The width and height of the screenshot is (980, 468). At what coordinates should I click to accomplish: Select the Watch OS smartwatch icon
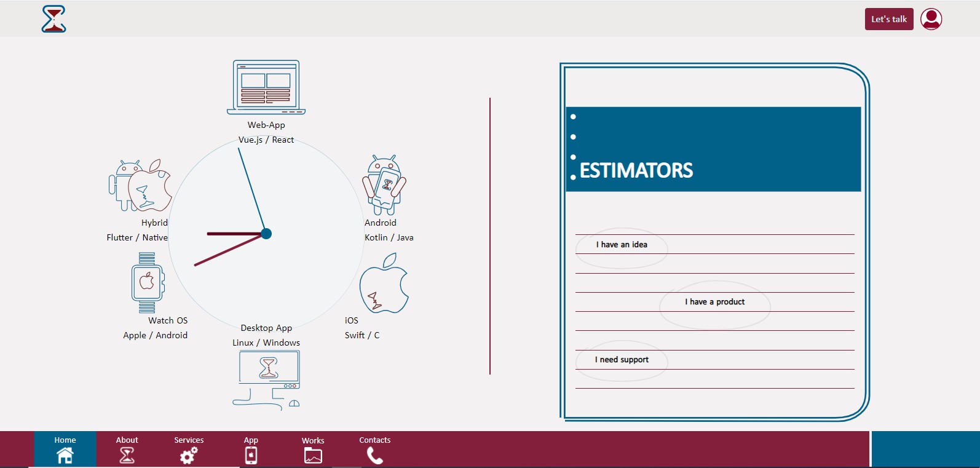(148, 283)
